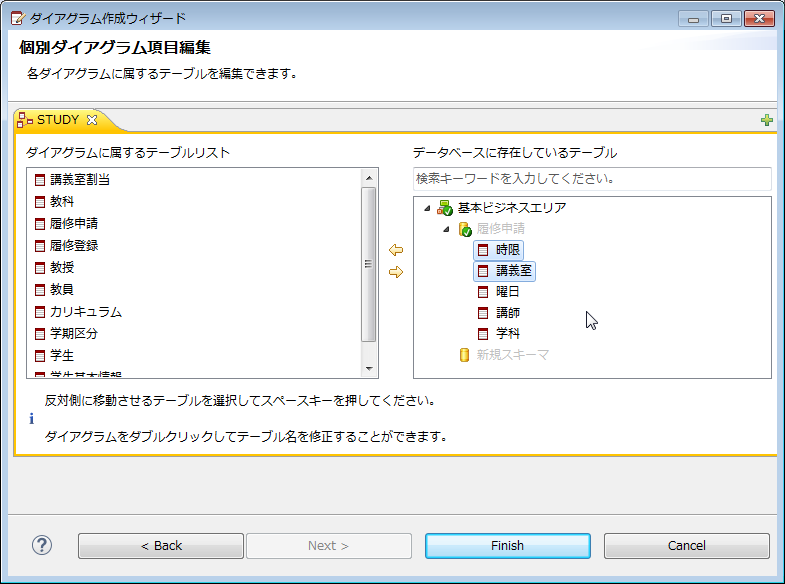Click the 履修申請 schema icon in tree
The height and width of the screenshot is (584, 785).
pyautogui.click(x=465, y=229)
